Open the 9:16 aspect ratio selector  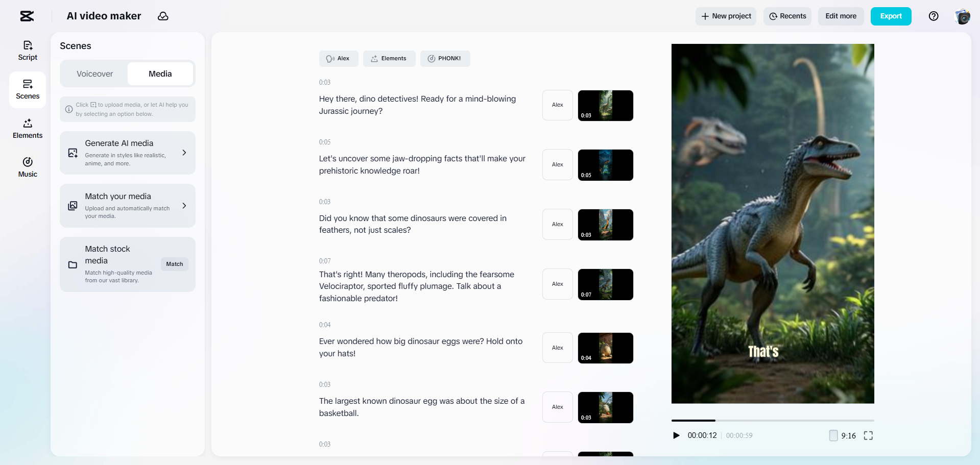click(843, 435)
